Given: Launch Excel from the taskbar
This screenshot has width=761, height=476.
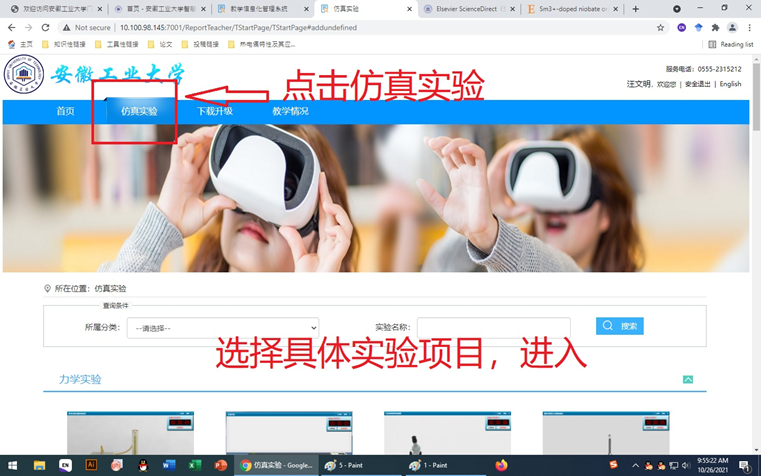Looking at the screenshot, I should [194, 465].
